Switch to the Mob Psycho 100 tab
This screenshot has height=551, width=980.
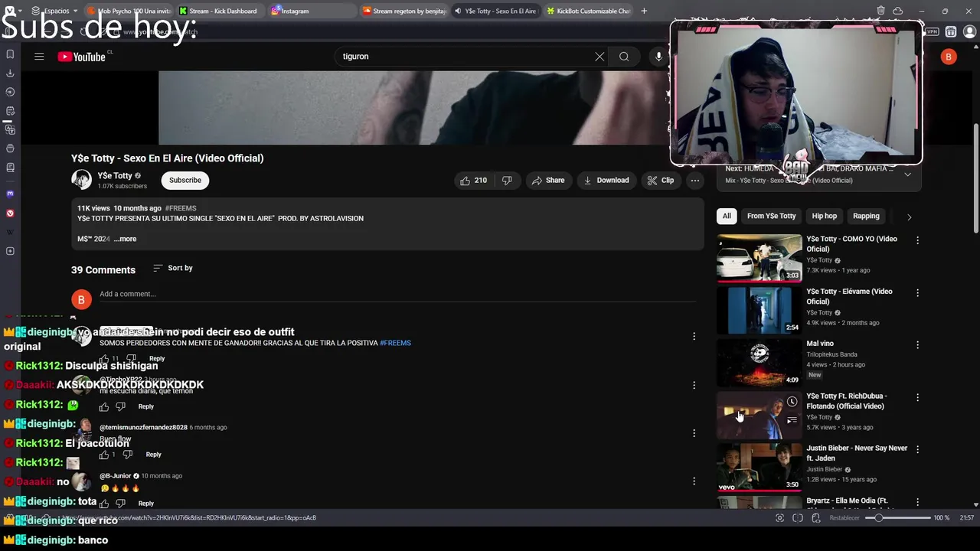pyautogui.click(x=129, y=11)
